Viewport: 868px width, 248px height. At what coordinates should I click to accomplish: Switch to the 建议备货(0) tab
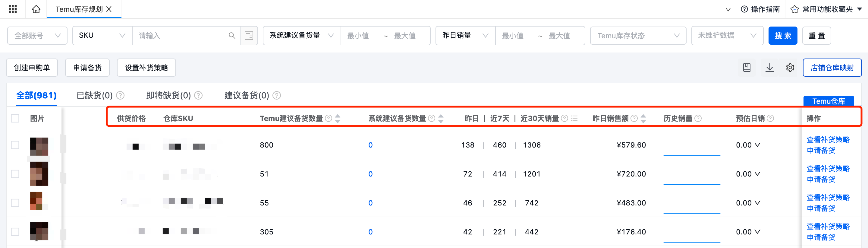[x=247, y=95]
